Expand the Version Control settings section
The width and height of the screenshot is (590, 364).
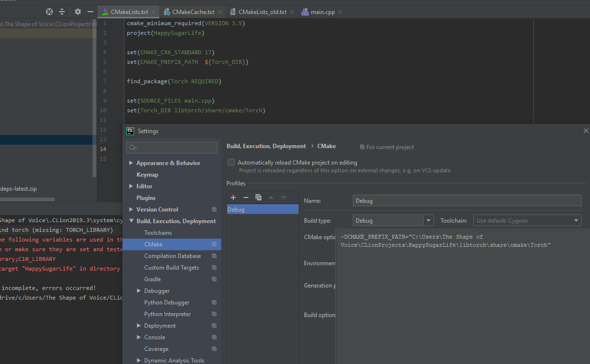131,210
